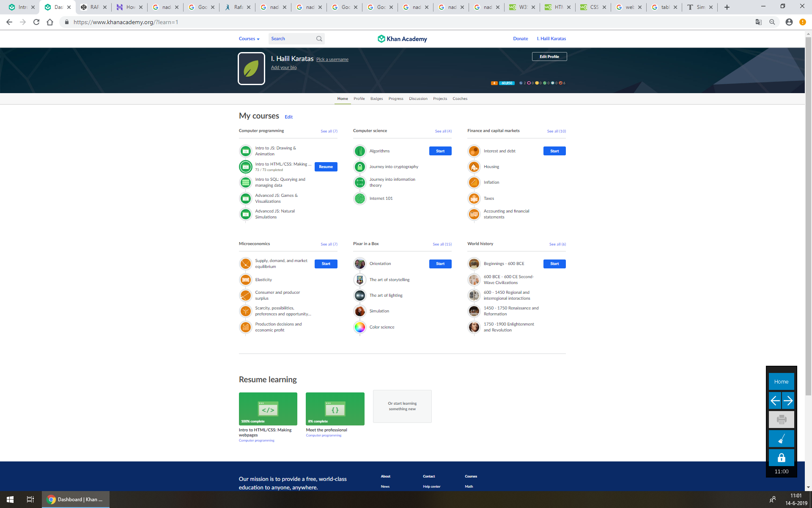812x508 pixels.
Task: Switch to the Discussion tab
Action: tap(418, 99)
